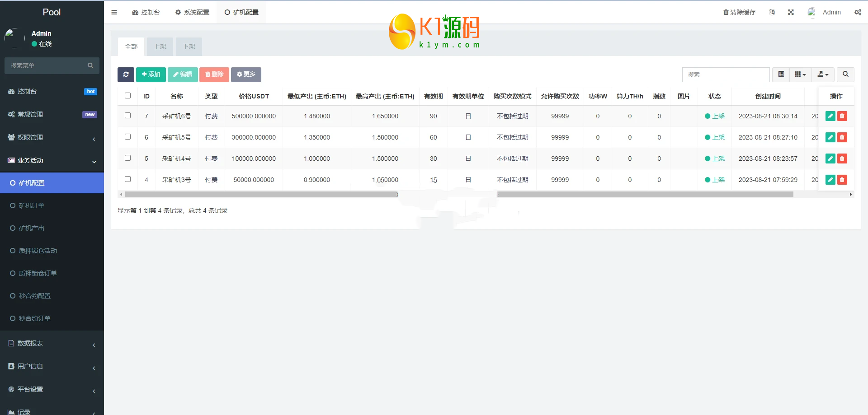Click the search magnifier button beside toolbar
Viewport: 868px width, 415px height.
[x=845, y=75]
